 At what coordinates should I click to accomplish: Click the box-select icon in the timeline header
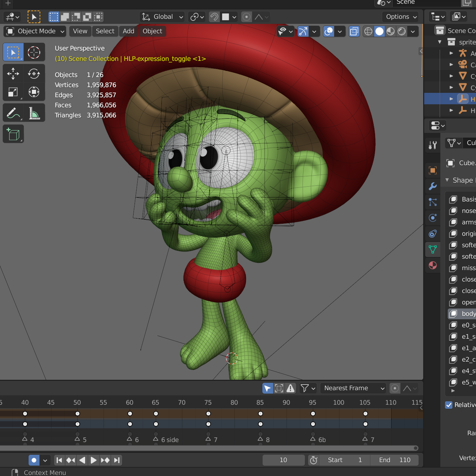click(279, 388)
